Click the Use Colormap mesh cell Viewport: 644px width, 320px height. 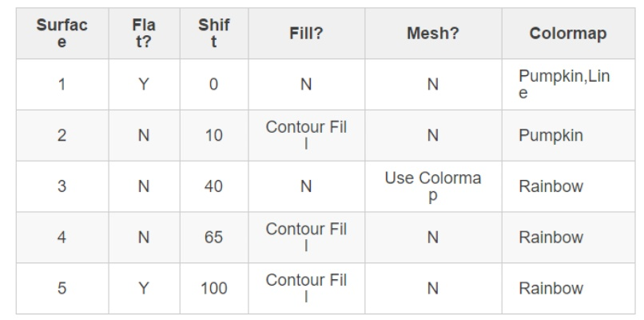433,186
